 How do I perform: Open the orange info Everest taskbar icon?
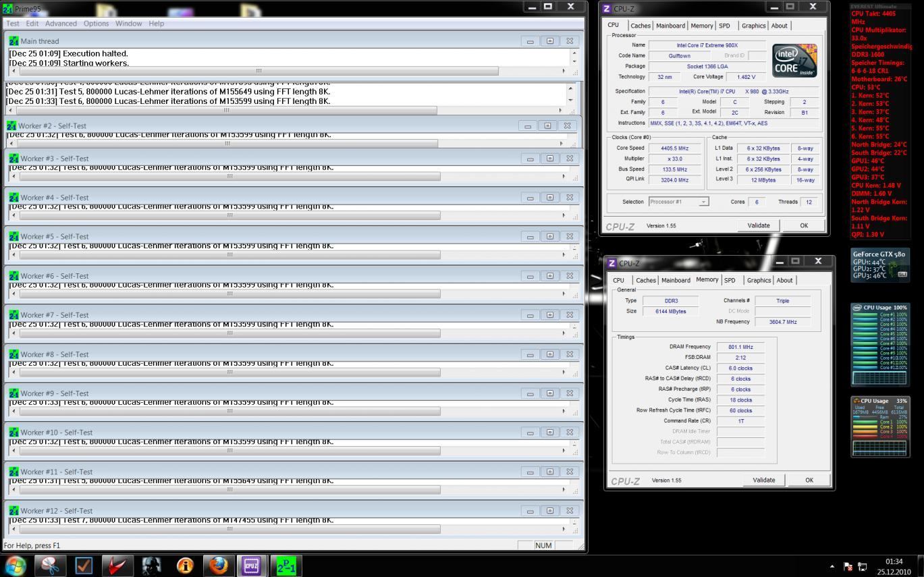point(185,566)
